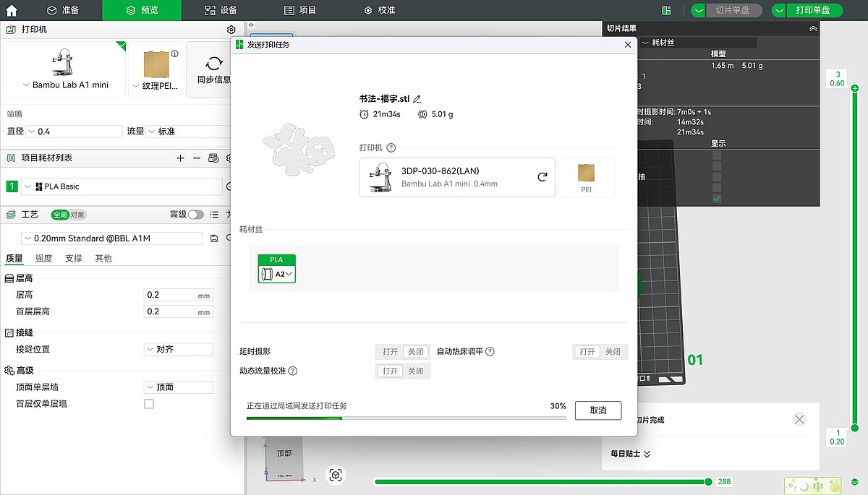The width and height of the screenshot is (868, 495).
Task: Enable the 首层仅单层墙 checkbox
Action: [x=149, y=404]
